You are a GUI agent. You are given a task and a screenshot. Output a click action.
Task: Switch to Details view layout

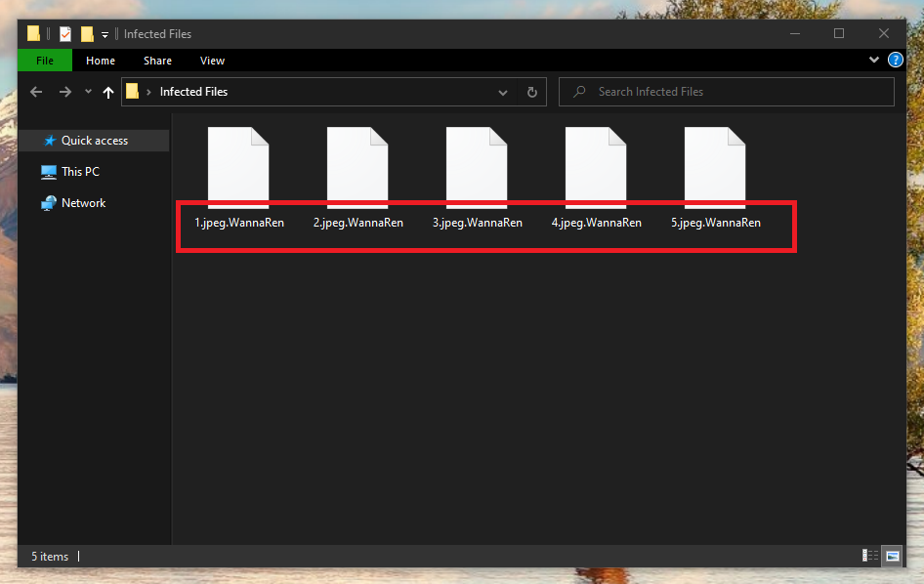tap(869, 556)
